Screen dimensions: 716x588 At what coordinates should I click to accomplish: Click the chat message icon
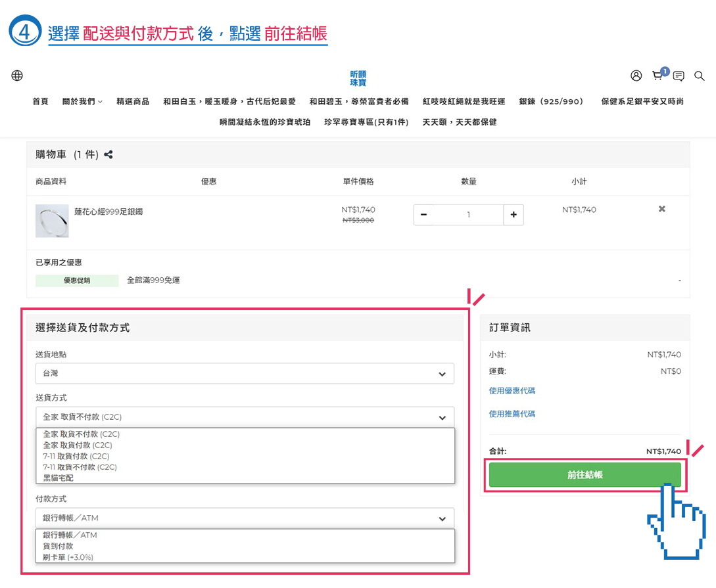point(679,76)
